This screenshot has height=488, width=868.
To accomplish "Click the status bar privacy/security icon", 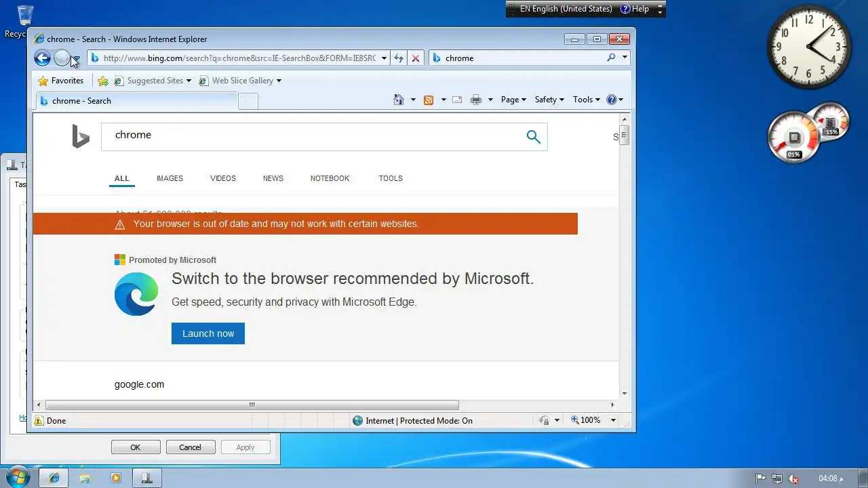I will click(544, 421).
